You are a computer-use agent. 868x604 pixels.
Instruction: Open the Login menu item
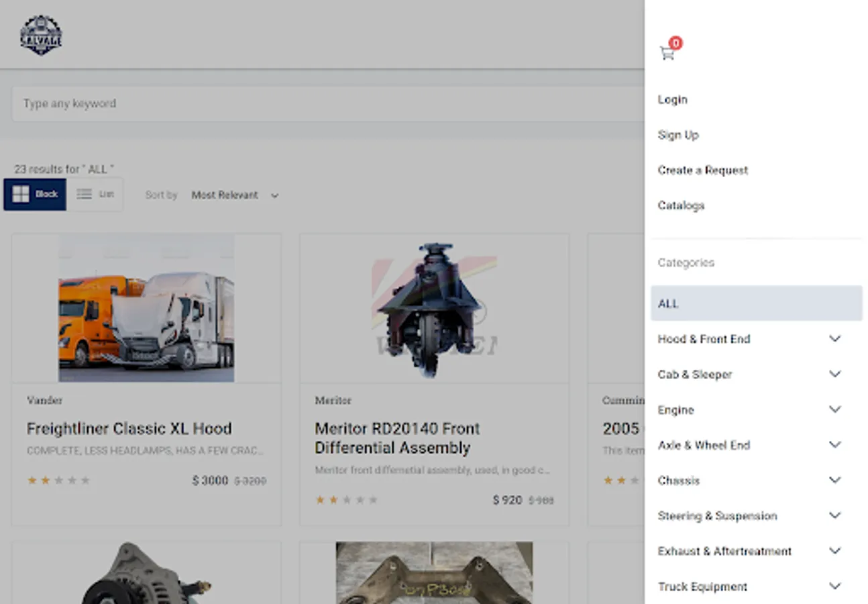click(673, 99)
